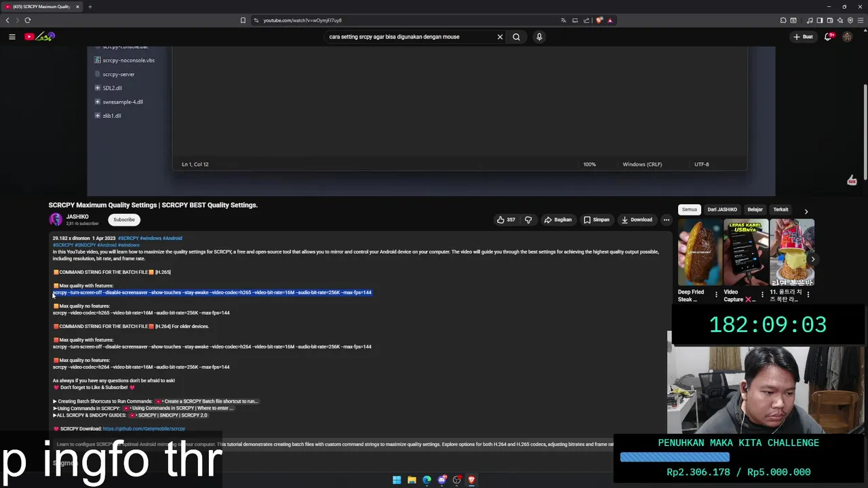Open browser extensions puzzle icon
868x488 pixels.
coord(783,20)
